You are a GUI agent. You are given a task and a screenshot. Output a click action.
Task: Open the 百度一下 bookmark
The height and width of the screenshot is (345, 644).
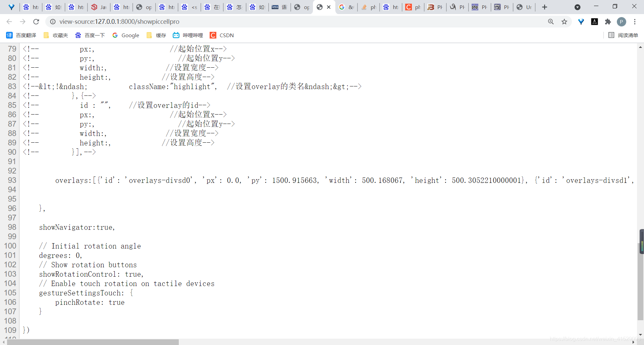point(90,35)
